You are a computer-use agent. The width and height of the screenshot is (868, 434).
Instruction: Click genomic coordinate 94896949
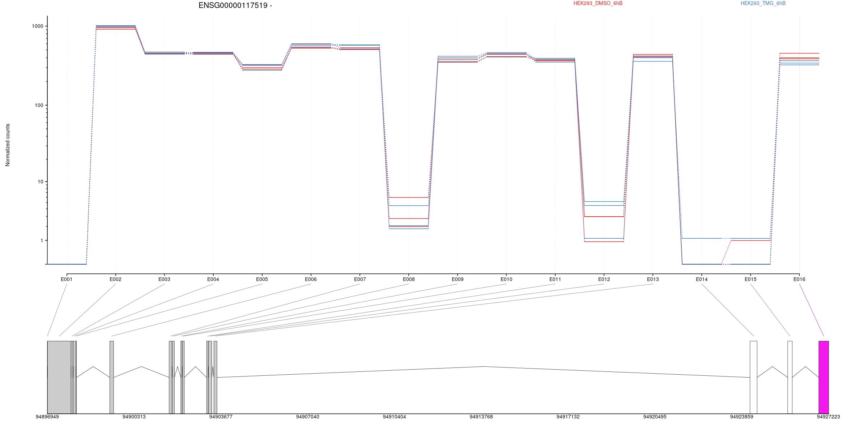[x=47, y=417]
